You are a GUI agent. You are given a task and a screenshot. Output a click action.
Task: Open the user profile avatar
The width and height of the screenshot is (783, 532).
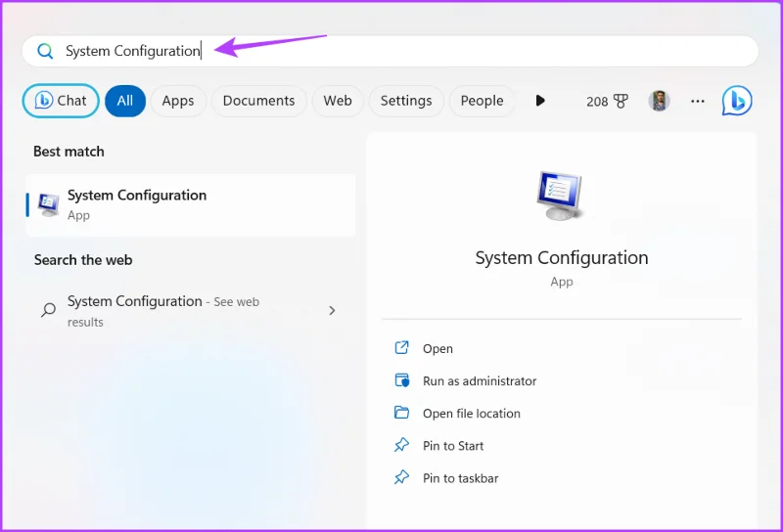pos(659,101)
